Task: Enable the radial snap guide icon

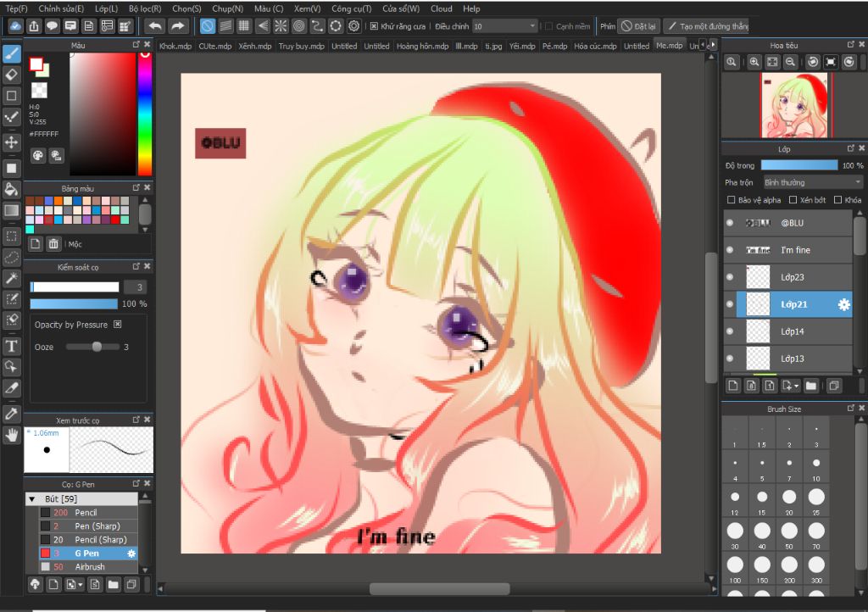Action: 281,26
